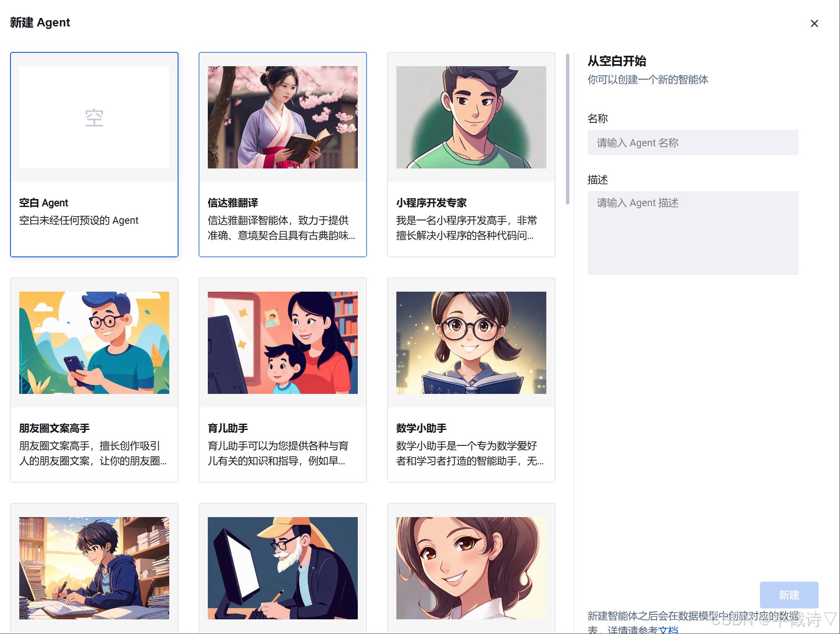Click the 育儿助手 title
The height and width of the screenshot is (634, 840).
(228, 428)
